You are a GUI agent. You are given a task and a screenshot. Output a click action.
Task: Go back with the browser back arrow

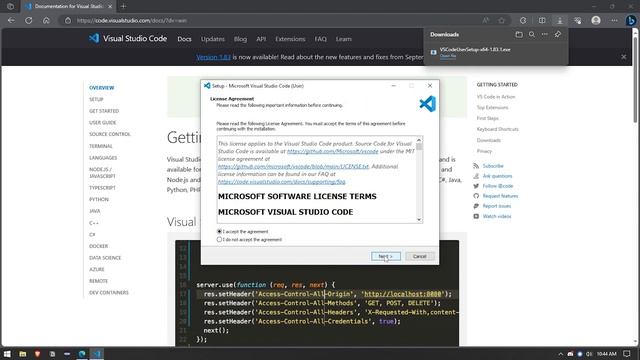pos(11,20)
